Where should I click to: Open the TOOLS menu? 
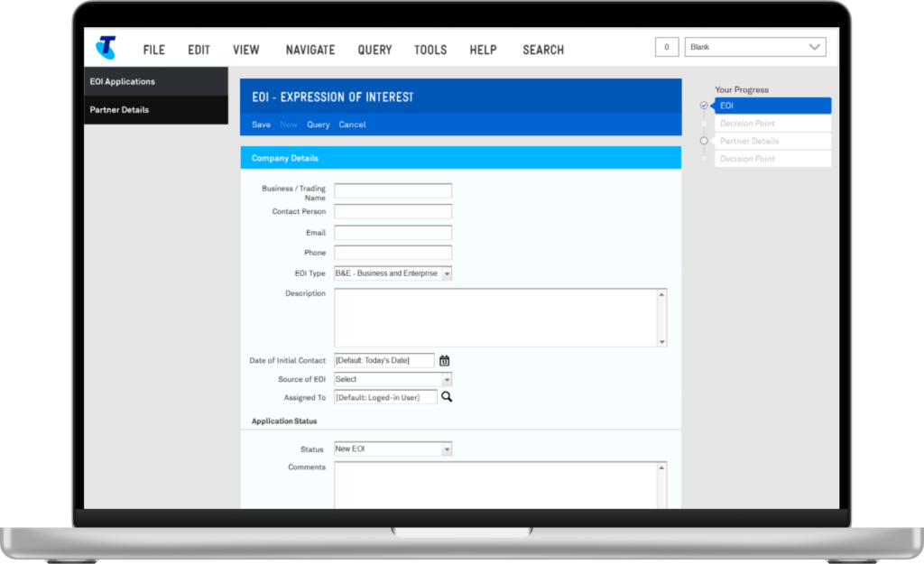430,50
